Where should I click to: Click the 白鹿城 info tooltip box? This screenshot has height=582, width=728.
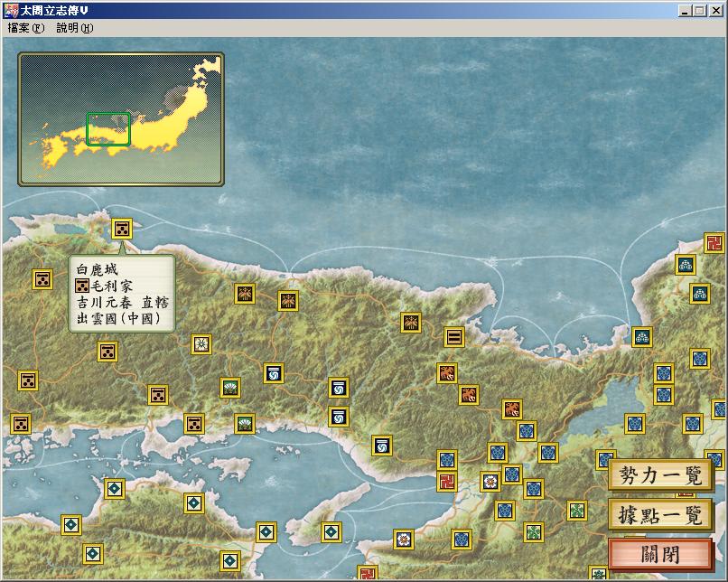coord(122,294)
